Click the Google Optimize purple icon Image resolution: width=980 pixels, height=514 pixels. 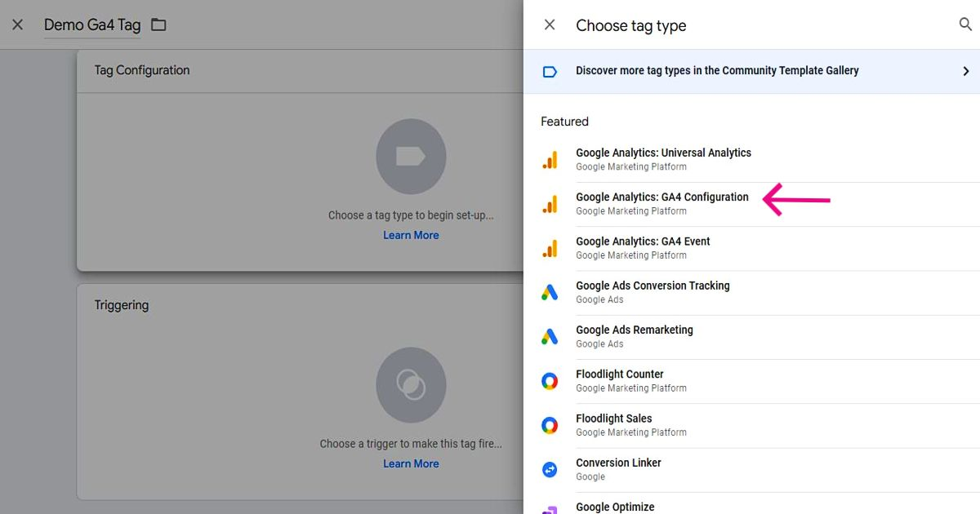550,510
